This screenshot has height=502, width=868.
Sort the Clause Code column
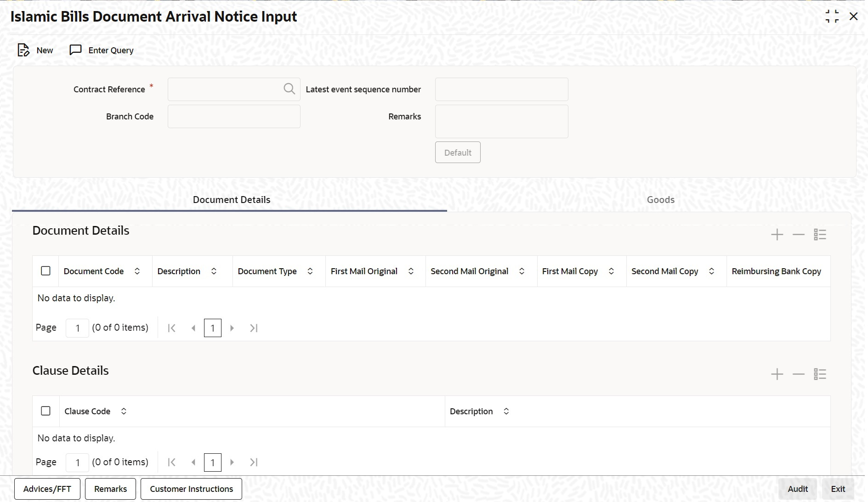coord(124,412)
